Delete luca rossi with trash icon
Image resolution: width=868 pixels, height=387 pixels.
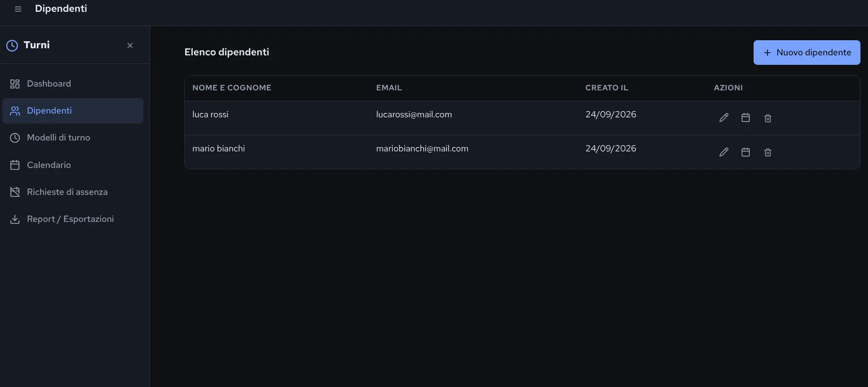(x=768, y=118)
